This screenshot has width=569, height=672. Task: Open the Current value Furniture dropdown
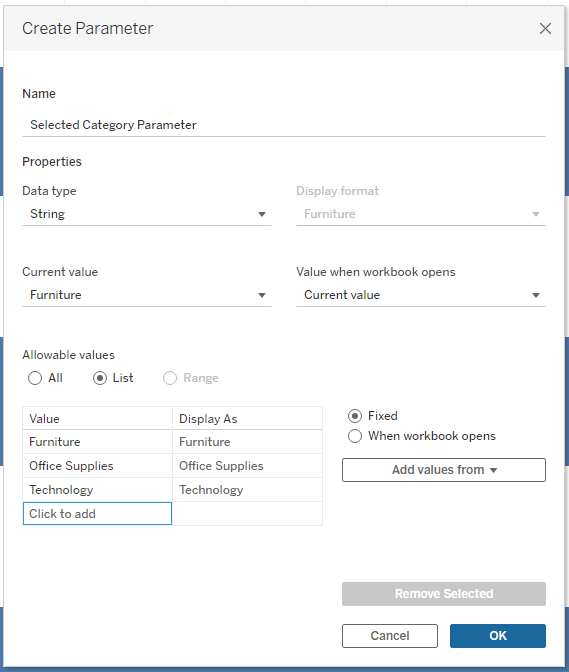click(147, 295)
